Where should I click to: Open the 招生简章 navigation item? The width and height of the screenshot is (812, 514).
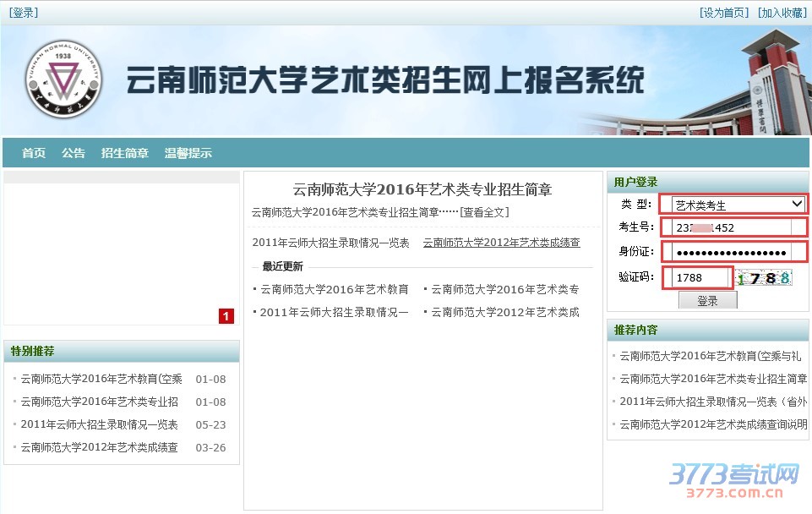pos(125,153)
